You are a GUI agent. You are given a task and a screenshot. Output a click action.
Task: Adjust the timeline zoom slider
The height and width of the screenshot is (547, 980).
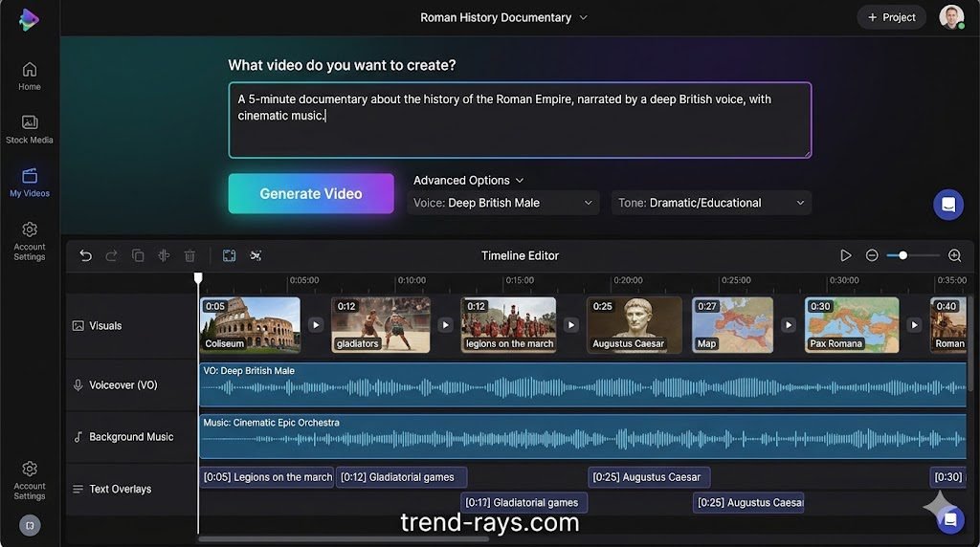[x=902, y=255]
